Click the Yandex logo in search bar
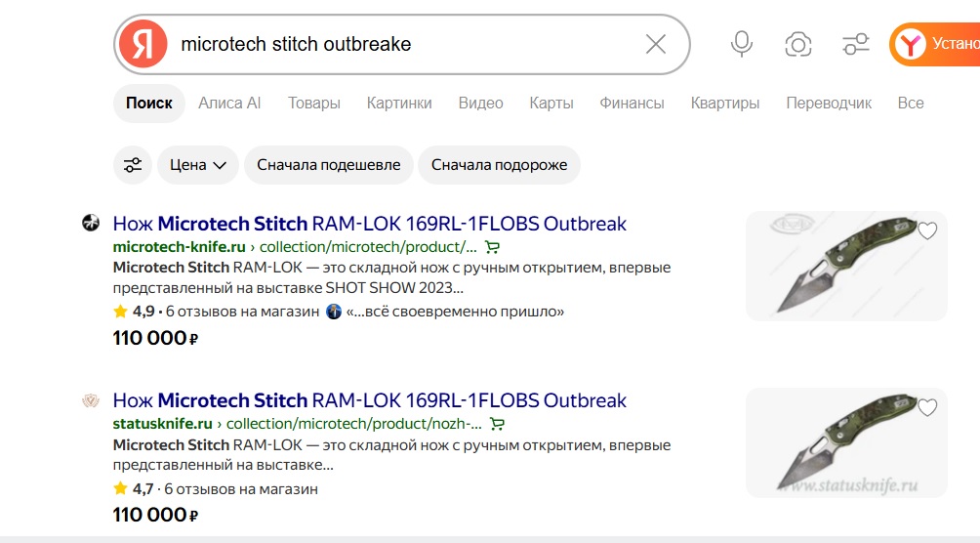This screenshot has height=543, width=980. pyautogui.click(x=143, y=44)
